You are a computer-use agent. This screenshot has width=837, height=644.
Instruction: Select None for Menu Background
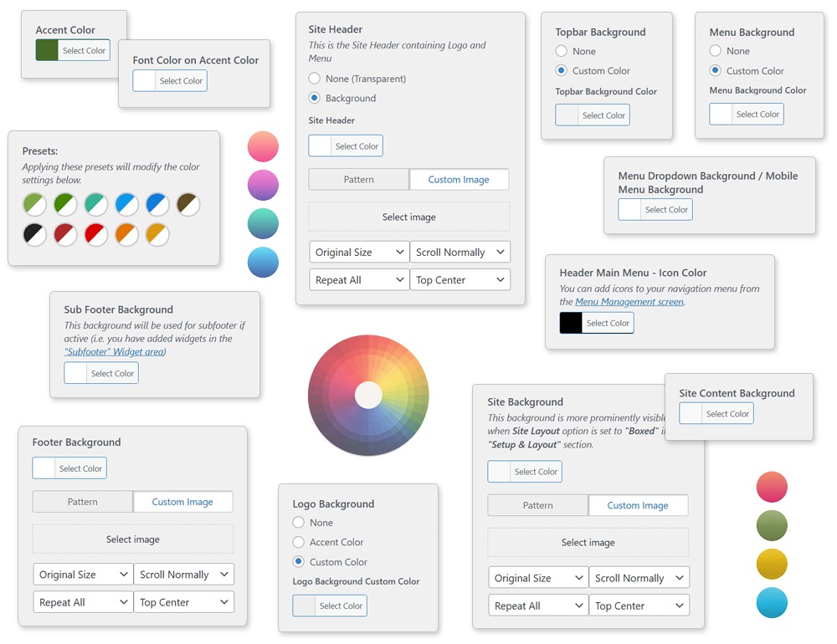pyautogui.click(x=716, y=51)
